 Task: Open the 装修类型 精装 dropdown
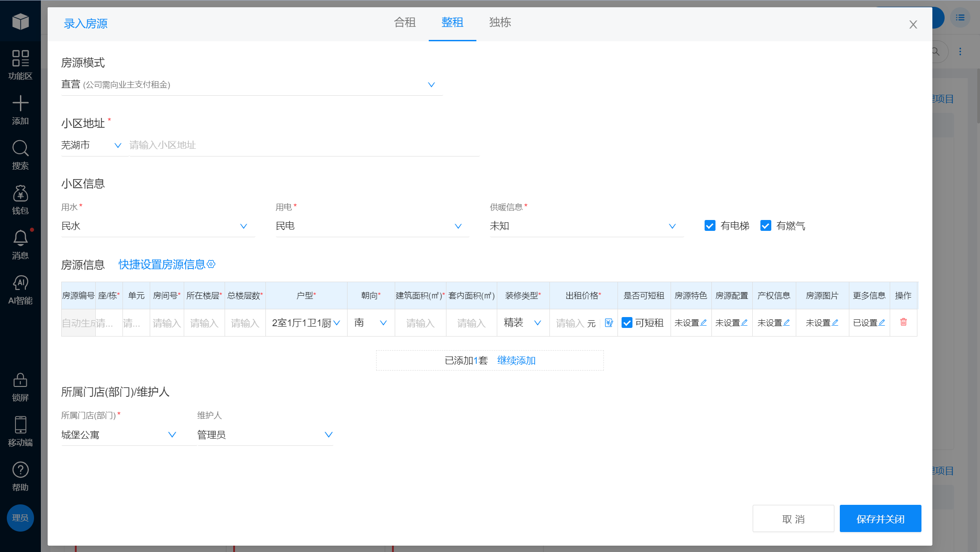coord(523,323)
